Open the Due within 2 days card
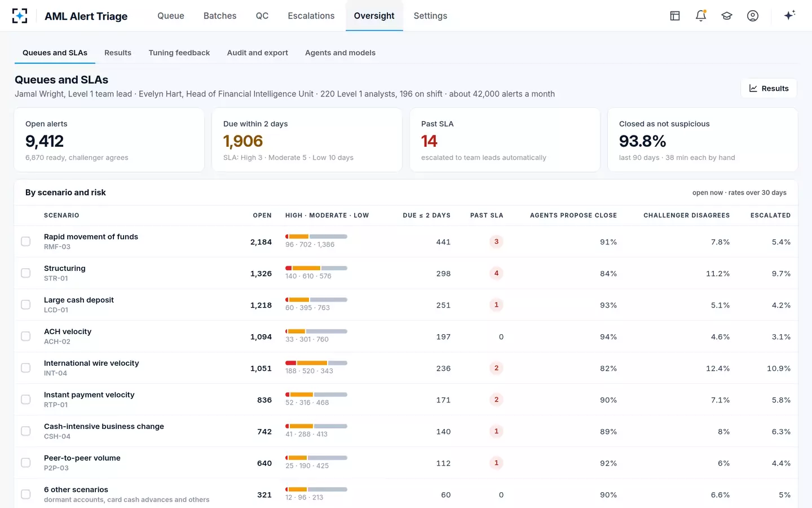812x508 pixels. pyautogui.click(x=307, y=140)
